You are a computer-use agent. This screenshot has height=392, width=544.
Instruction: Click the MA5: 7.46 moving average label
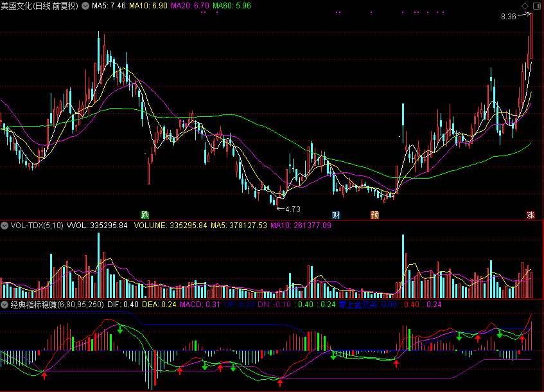click(x=109, y=6)
